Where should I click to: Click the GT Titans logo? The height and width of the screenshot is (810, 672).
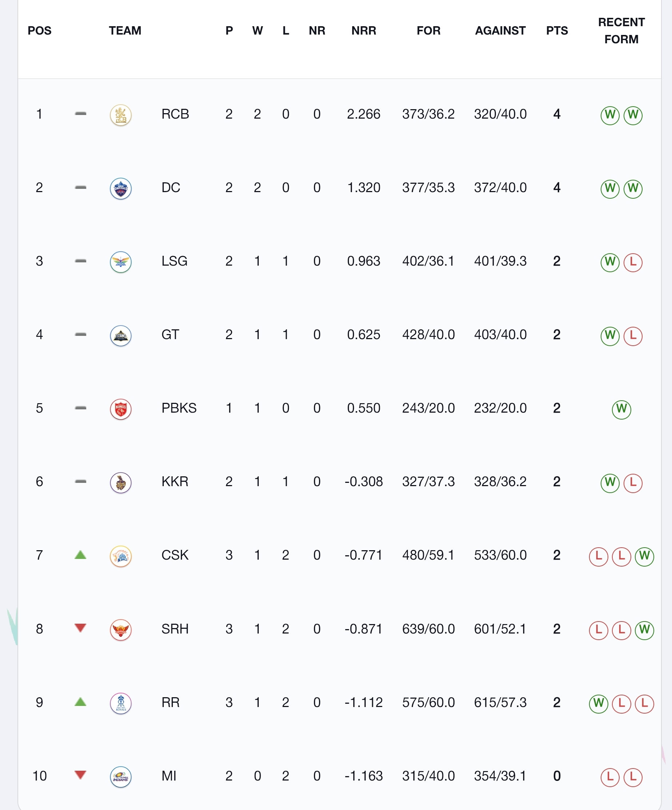[121, 335]
